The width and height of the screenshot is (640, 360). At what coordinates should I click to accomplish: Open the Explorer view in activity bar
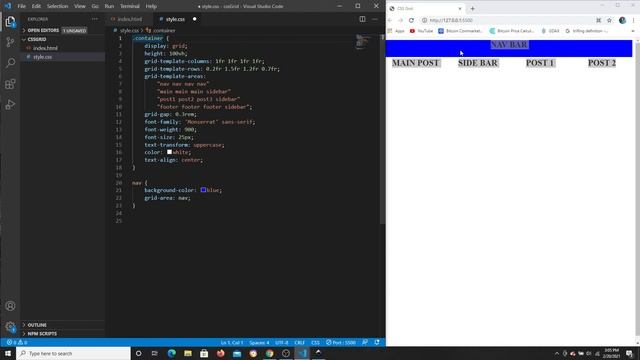[x=10, y=21]
